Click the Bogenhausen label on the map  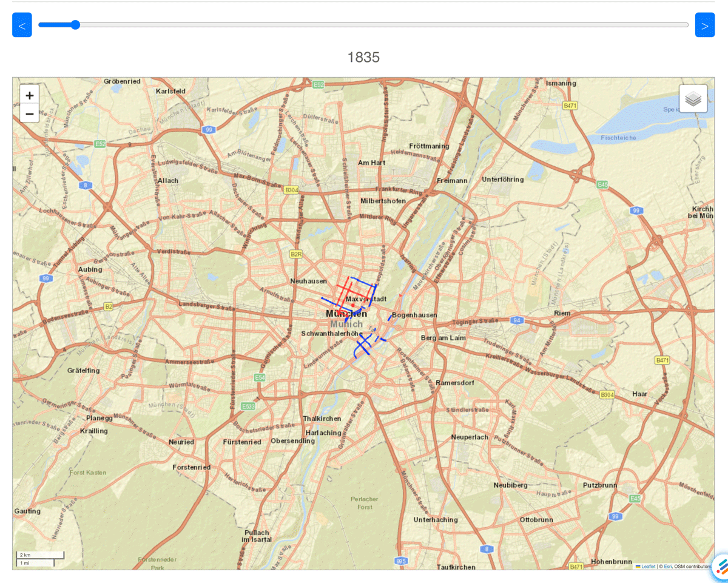414,315
